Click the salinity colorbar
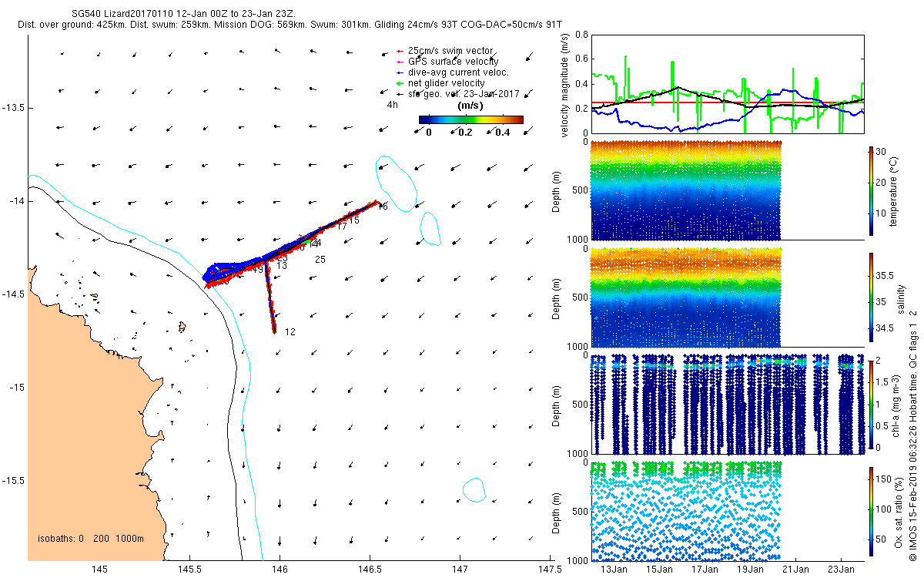924x578 pixels. [871, 299]
